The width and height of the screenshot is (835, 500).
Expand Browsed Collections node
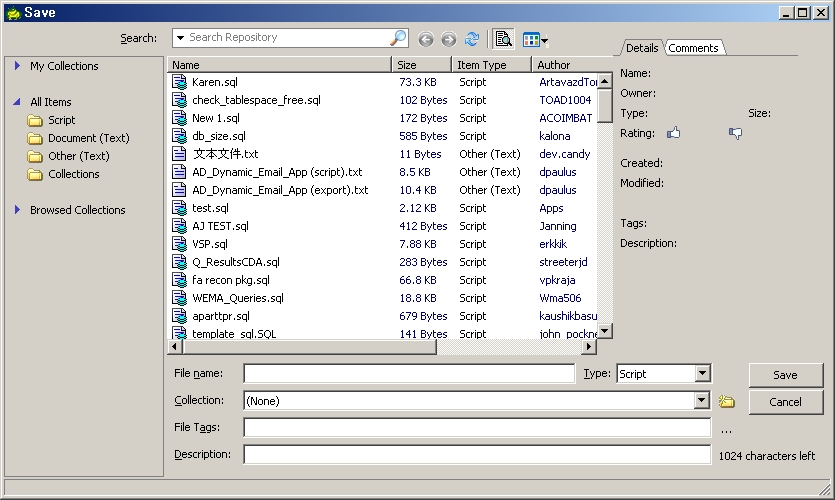(x=18, y=210)
